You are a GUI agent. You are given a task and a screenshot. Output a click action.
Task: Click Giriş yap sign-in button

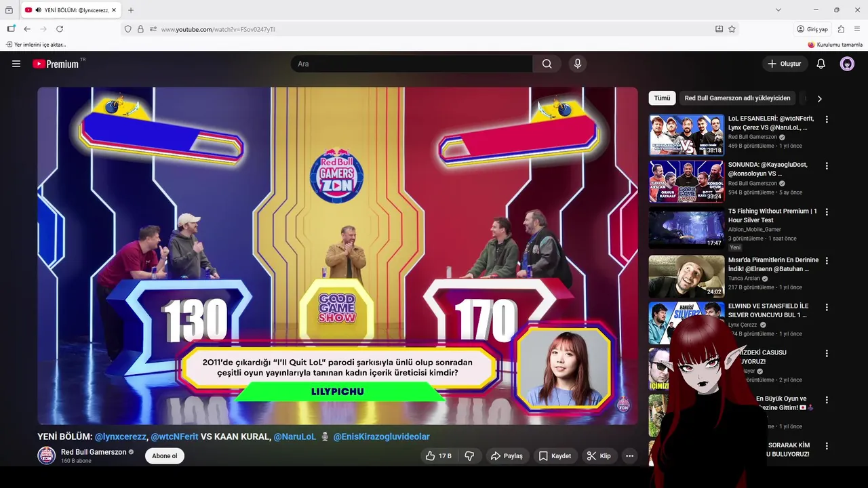pos(812,29)
